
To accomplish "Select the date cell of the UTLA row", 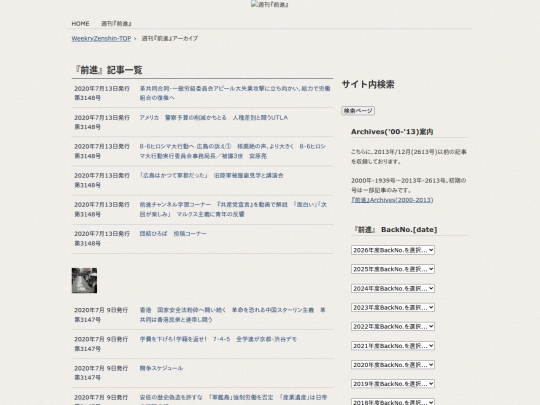I will (x=102, y=122).
